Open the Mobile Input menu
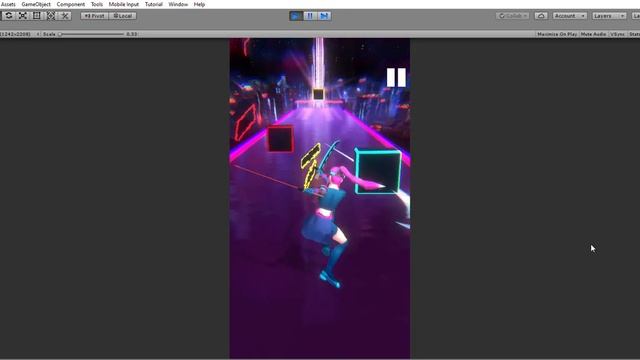This screenshot has height=360, width=640. (x=124, y=4)
